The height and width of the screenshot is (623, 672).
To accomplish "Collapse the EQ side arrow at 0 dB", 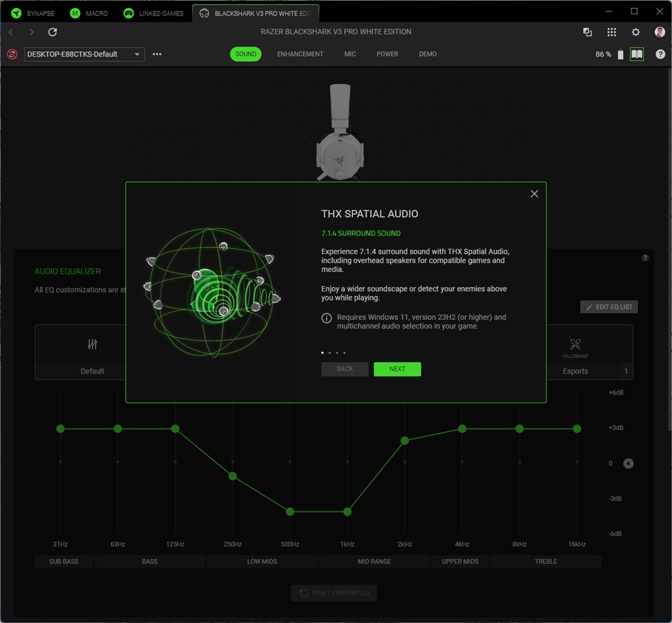I will click(x=628, y=463).
